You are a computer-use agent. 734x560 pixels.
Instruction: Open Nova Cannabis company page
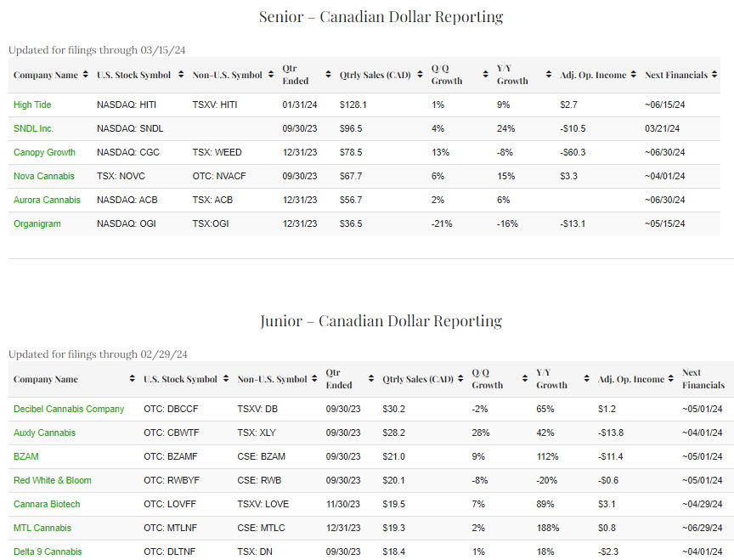[43, 176]
